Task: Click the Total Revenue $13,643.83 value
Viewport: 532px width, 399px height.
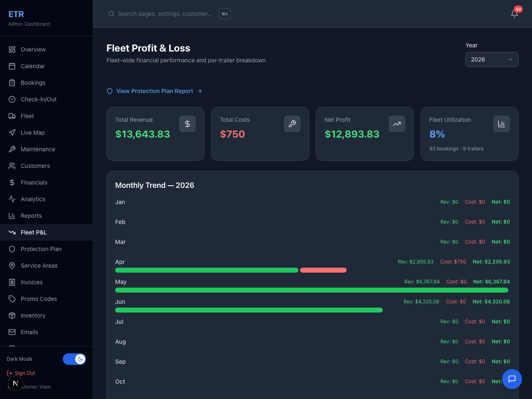Action: pos(143,134)
